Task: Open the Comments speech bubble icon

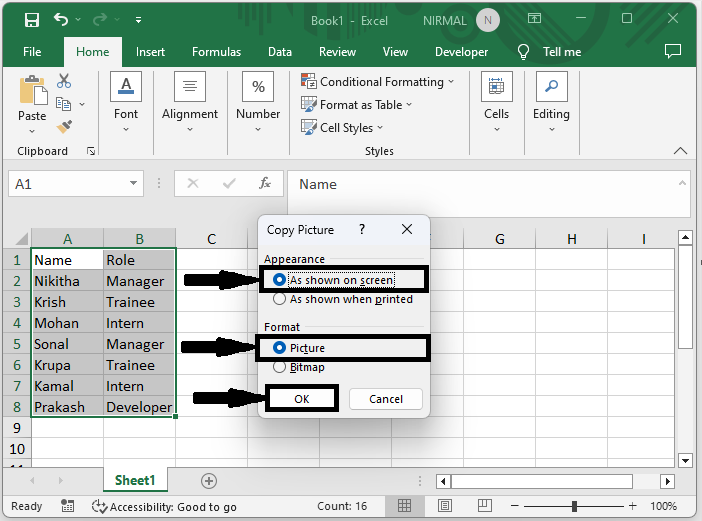Action: tap(672, 51)
